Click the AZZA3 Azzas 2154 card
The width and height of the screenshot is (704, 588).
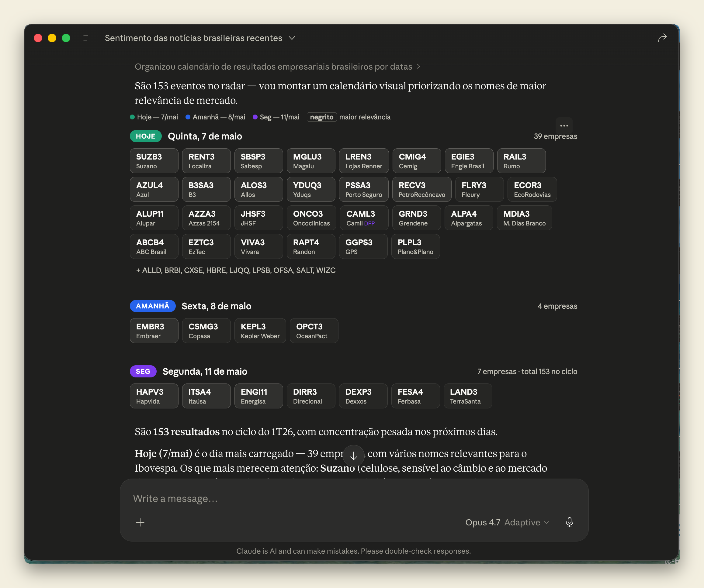point(206,218)
